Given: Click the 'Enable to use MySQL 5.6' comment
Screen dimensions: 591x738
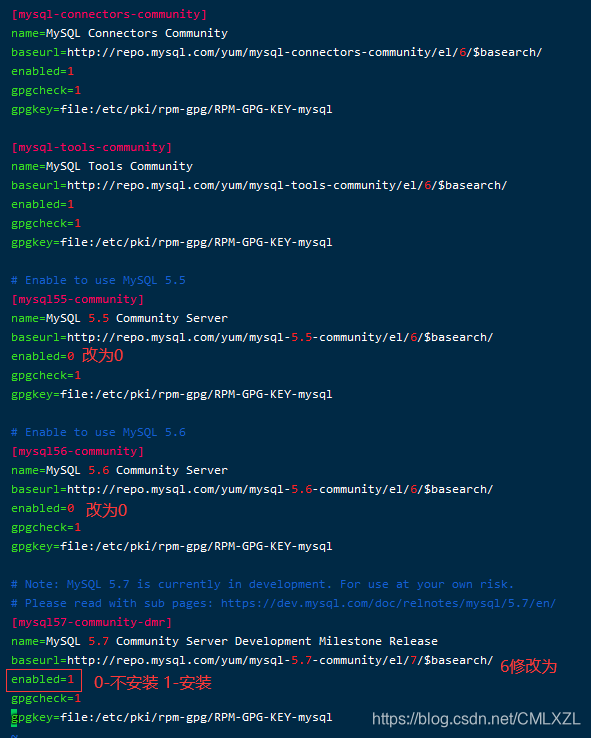Looking at the screenshot, I should [98, 433].
